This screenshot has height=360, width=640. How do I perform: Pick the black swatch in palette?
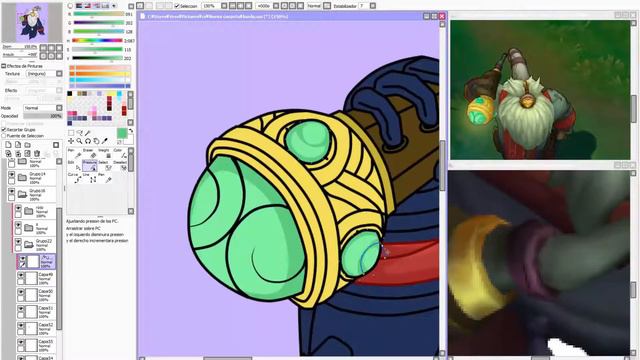(x=70, y=94)
